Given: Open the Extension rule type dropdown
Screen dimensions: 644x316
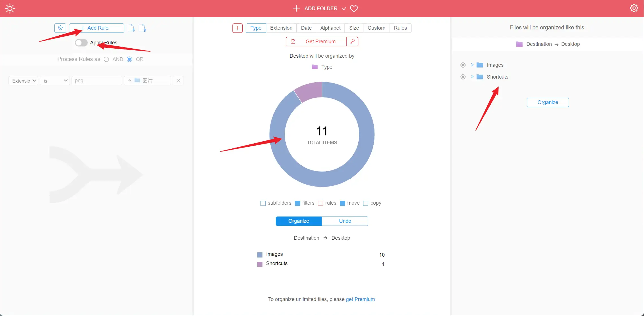Looking at the screenshot, I should pyautogui.click(x=23, y=81).
